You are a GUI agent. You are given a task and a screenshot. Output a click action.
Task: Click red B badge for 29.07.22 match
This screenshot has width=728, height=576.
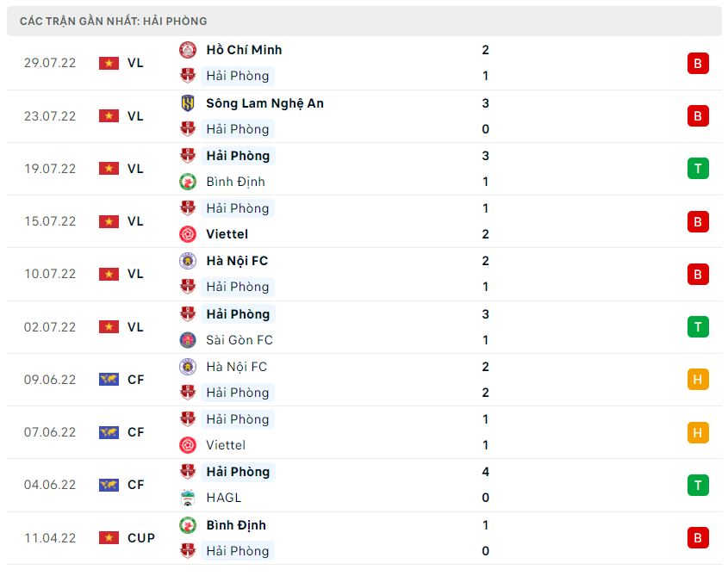[698, 63]
